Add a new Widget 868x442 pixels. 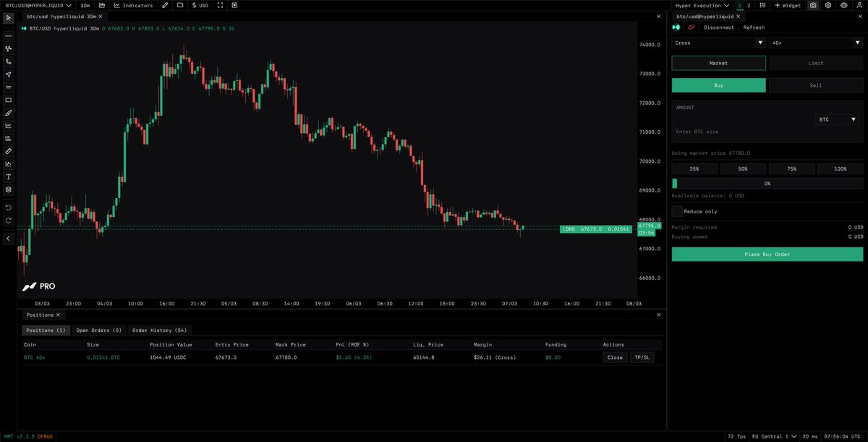(787, 5)
